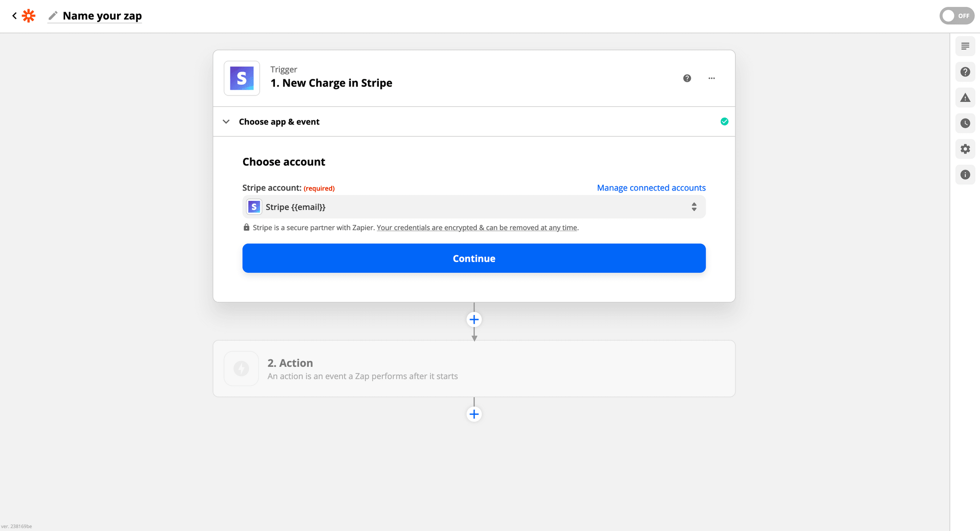Image resolution: width=980 pixels, height=531 pixels.
Task: Click the lock icon beside security note
Action: (246, 227)
